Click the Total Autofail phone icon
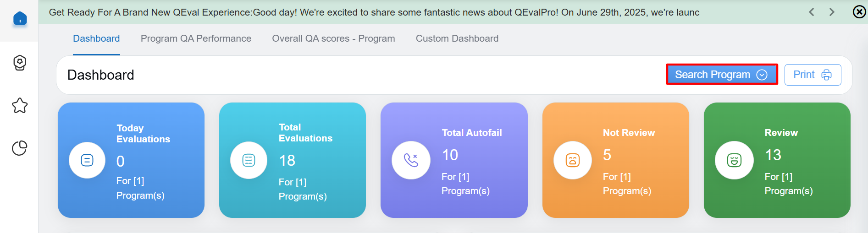 (x=411, y=160)
